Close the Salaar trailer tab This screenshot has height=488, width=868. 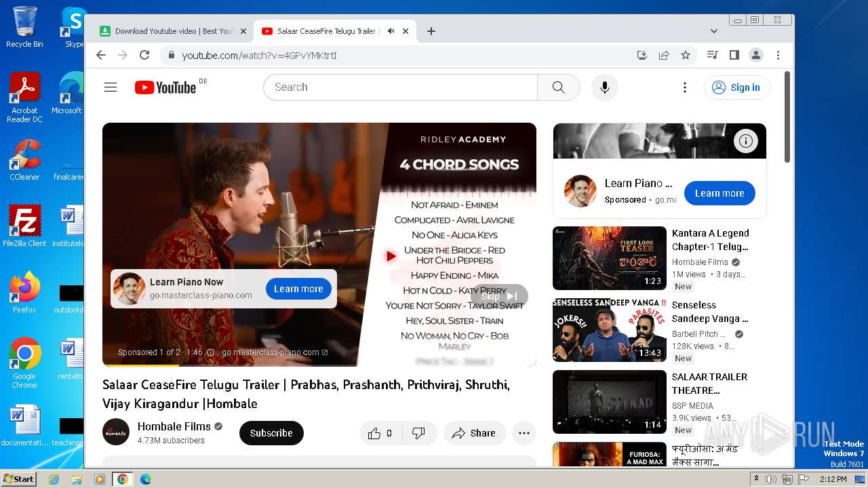(x=406, y=31)
